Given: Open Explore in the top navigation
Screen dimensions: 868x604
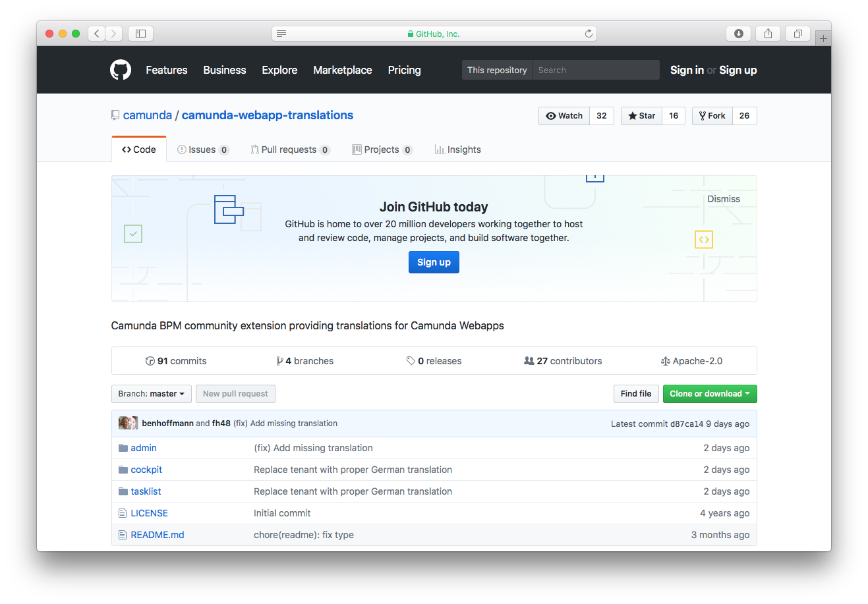Looking at the screenshot, I should [x=279, y=70].
